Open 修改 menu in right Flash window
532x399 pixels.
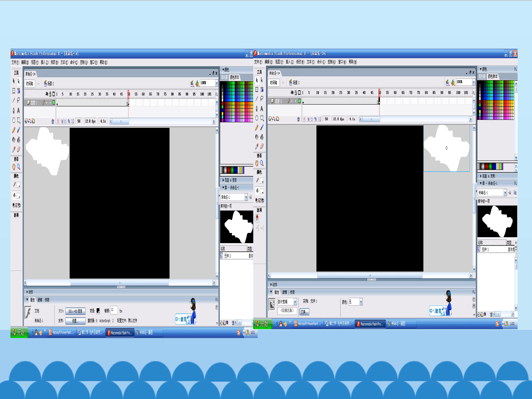(300, 62)
